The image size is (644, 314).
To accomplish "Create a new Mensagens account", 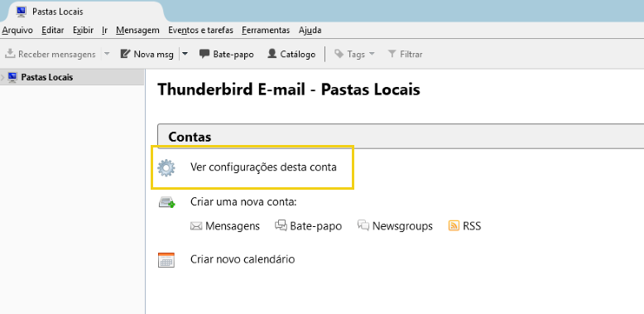I will (x=233, y=226).
